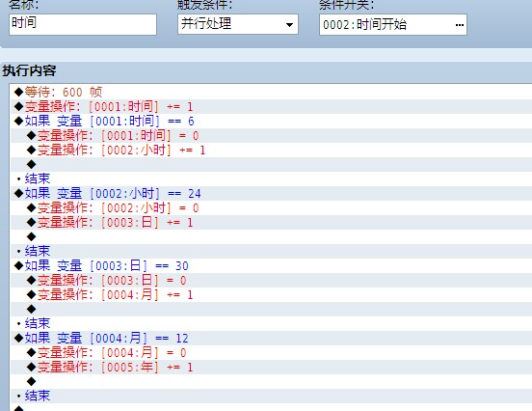Select 结束 line after the 日 == 30 block
Viewport: 532px width, 411px height.
tap(272, 324)
